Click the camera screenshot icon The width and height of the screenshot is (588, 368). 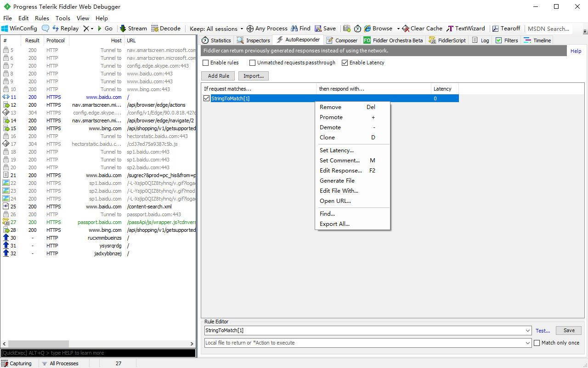[x=347, y=29]
